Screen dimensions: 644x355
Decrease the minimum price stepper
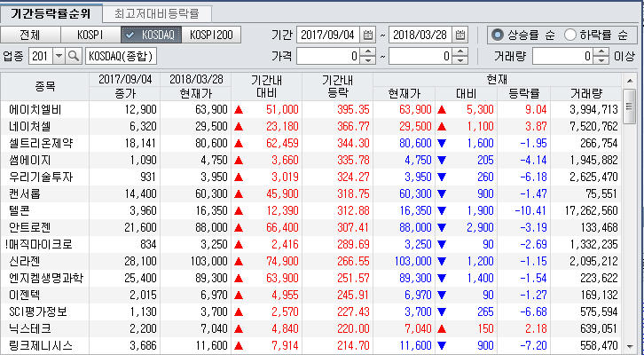tap(368, 60)
